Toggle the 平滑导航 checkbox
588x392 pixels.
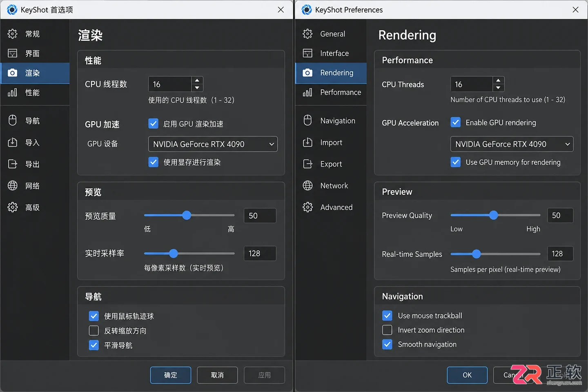(94, 345)
